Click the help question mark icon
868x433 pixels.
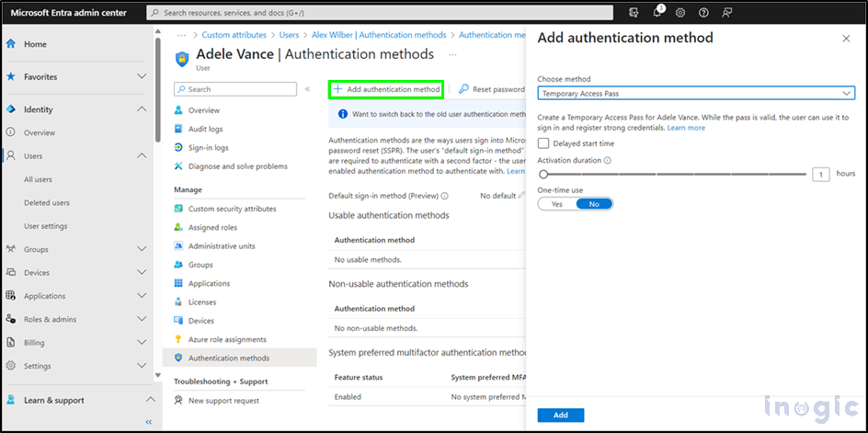pyautogui.click(x=703, y=13)
